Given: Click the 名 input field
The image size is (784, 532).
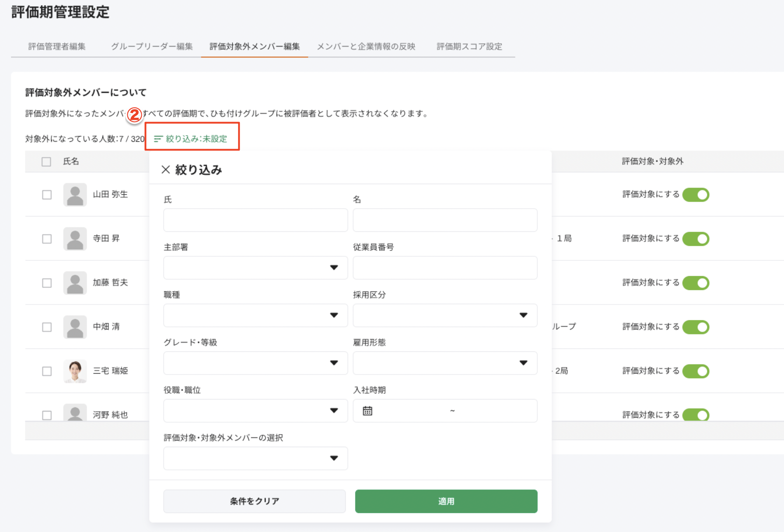Looking at the screenshot, I should tap(445, 220).
